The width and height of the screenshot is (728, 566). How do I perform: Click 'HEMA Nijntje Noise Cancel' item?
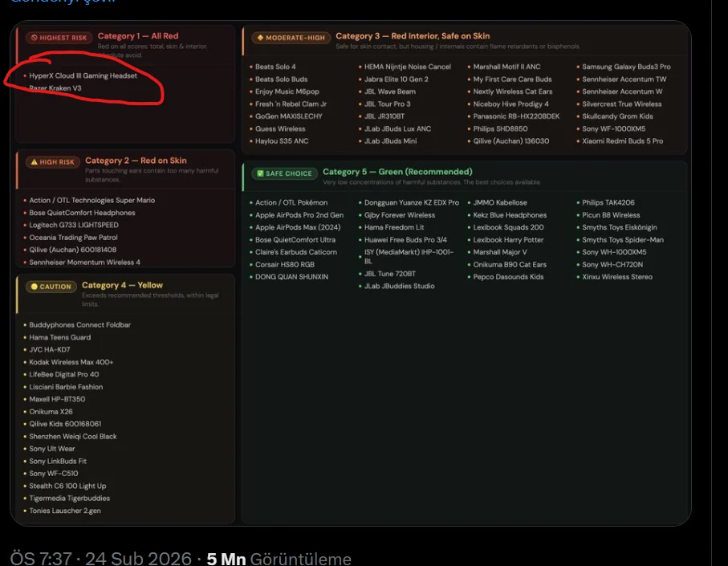[x=408, y=67]
